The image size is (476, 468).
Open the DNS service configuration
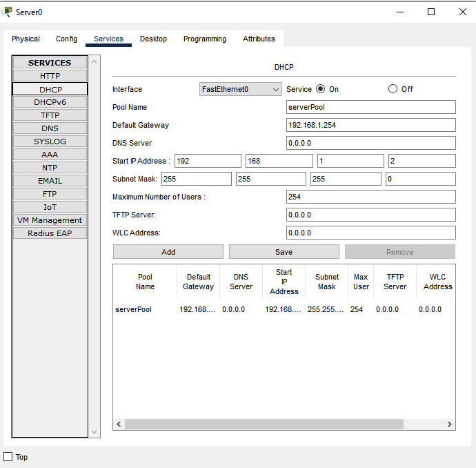[50, 128]
